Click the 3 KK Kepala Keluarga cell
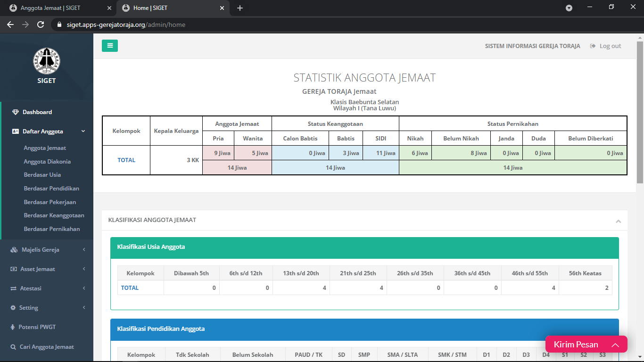Screen dimensions: 644x362 point(176,160)
